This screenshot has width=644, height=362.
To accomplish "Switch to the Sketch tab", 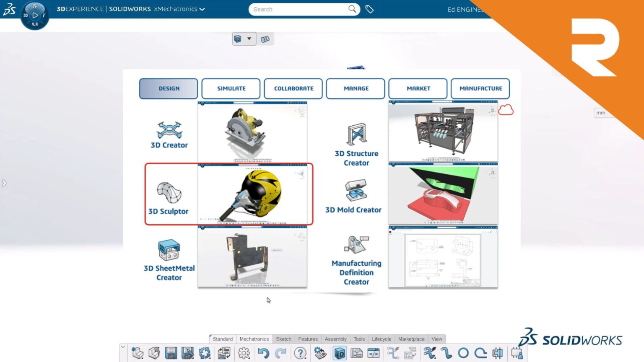I will (283, 339).
